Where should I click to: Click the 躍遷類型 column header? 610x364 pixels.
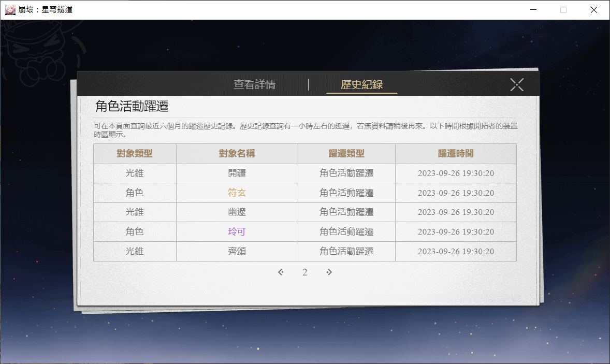pos(346,154)
